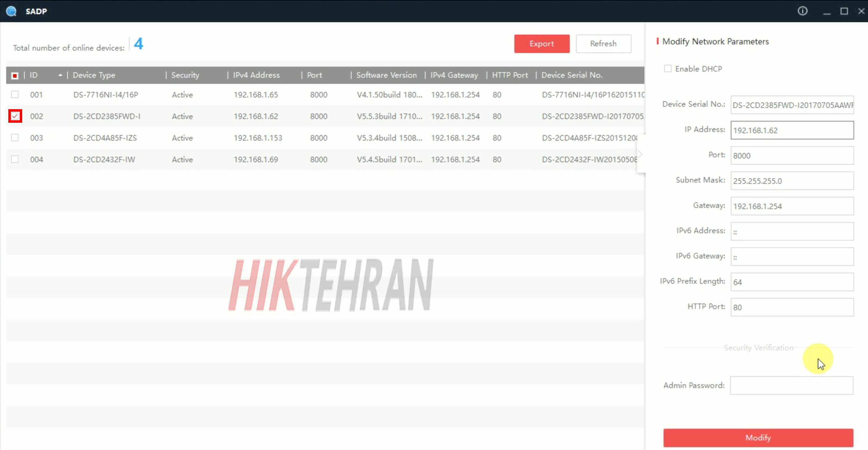Image resolution: width=868 pixels, height=450 pixels.
Task: Click IPv4 address 192.168.1.153
Action: pyautogui.click(x=258, y=138)
